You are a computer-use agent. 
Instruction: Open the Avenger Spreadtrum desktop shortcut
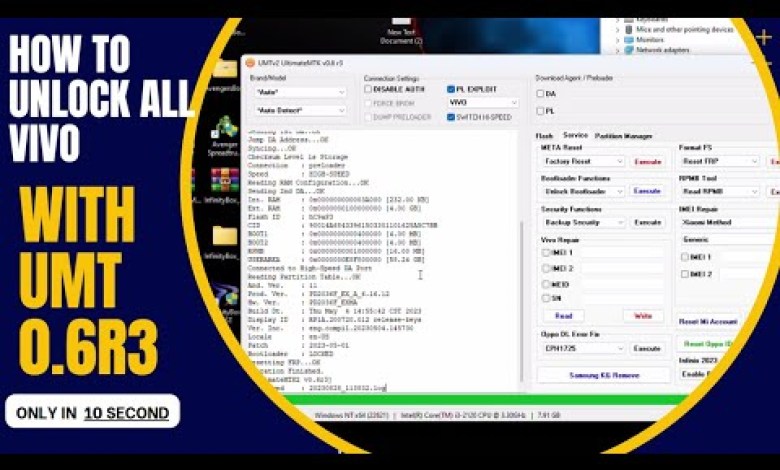[225, 136]
